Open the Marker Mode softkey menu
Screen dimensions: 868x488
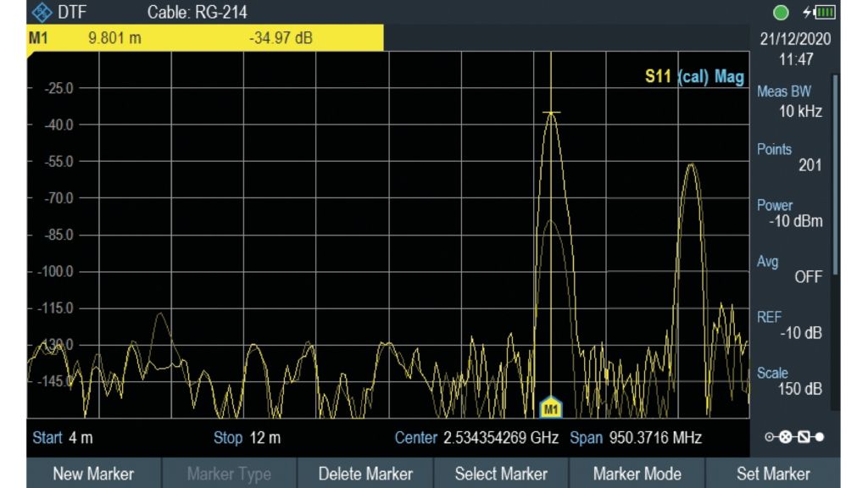637,474
